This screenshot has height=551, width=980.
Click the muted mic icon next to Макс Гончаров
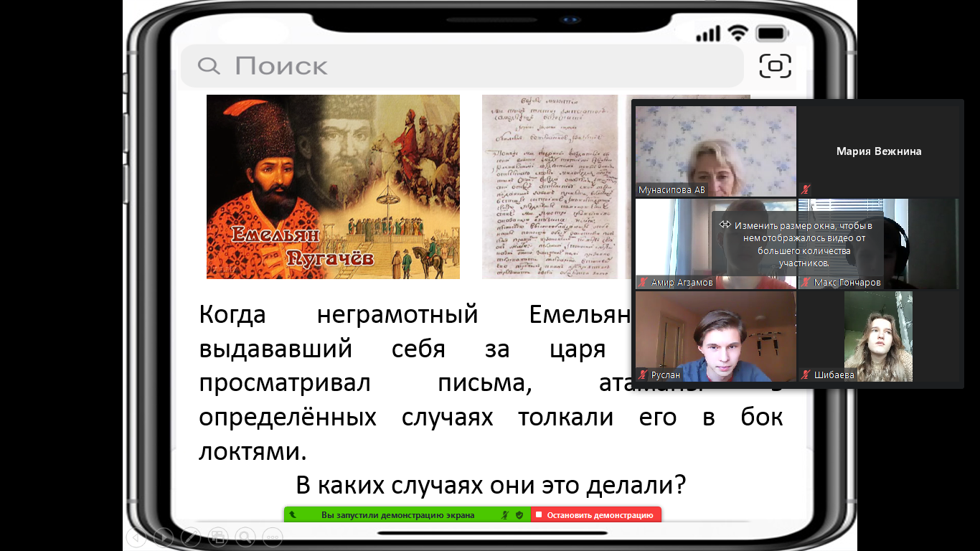tap(806, 283)
